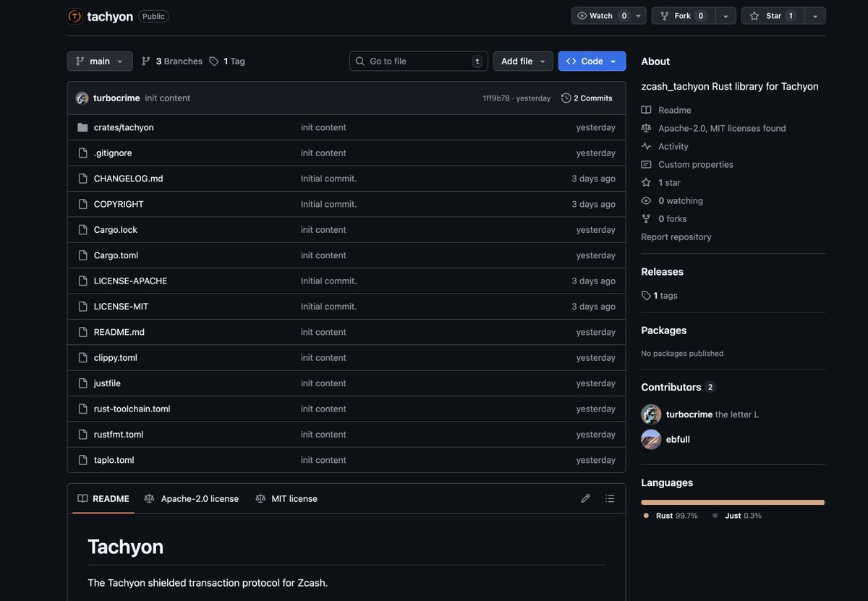Open turbocrime author link in commit row

pos(116,98)
